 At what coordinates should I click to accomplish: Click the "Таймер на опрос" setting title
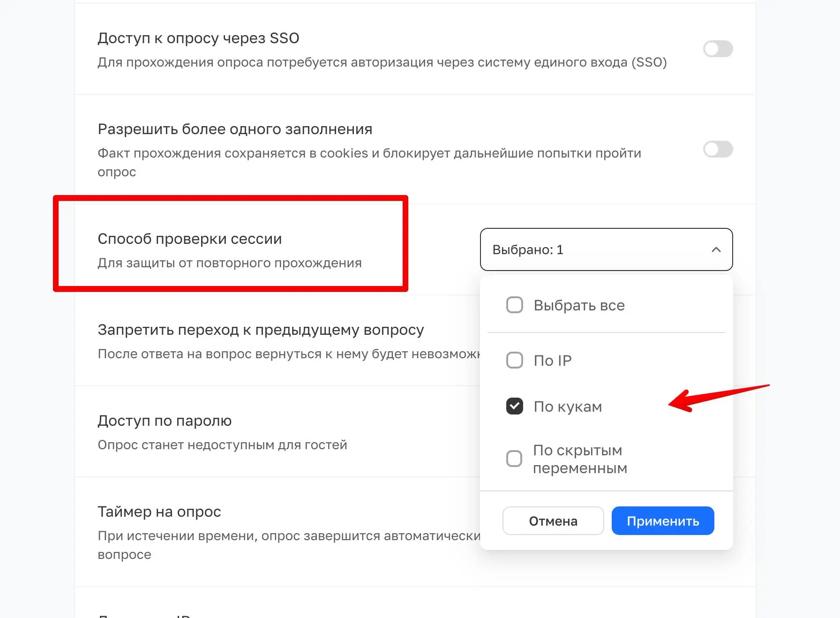(159, 512)
